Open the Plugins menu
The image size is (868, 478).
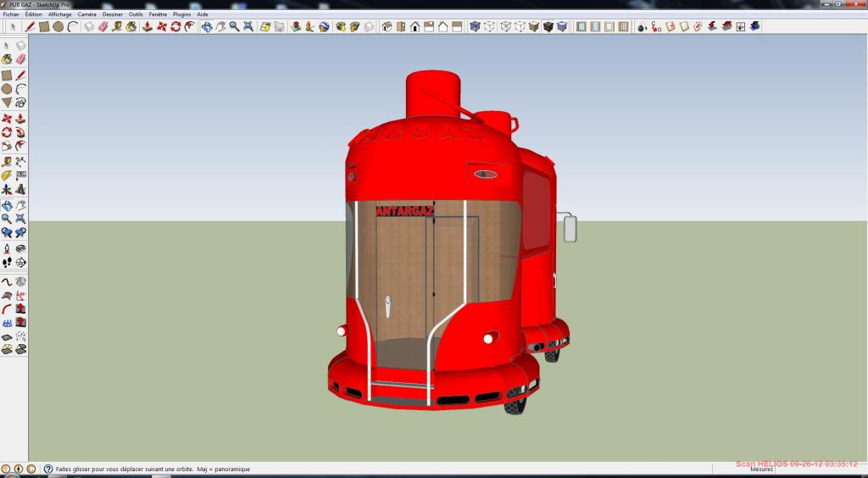[x=181, y=14]
